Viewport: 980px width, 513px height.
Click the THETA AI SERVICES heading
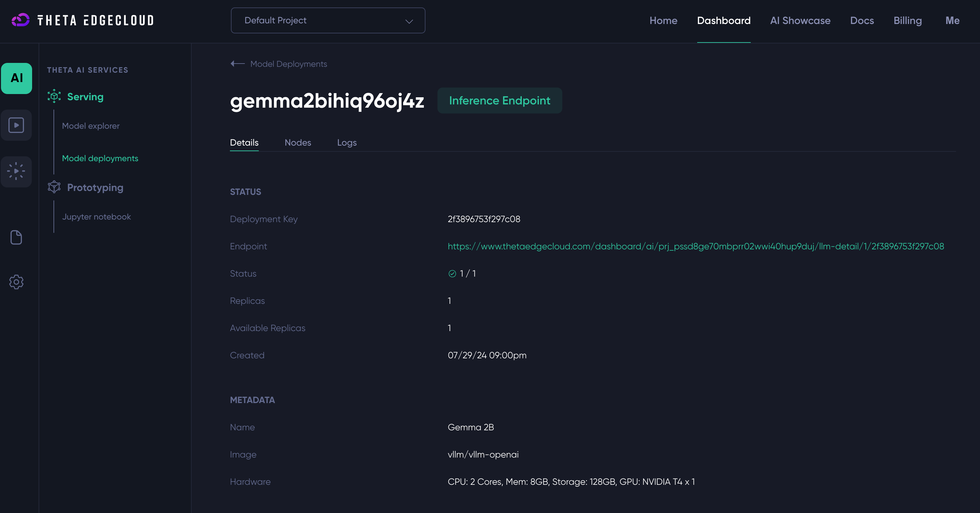point(88,70)
